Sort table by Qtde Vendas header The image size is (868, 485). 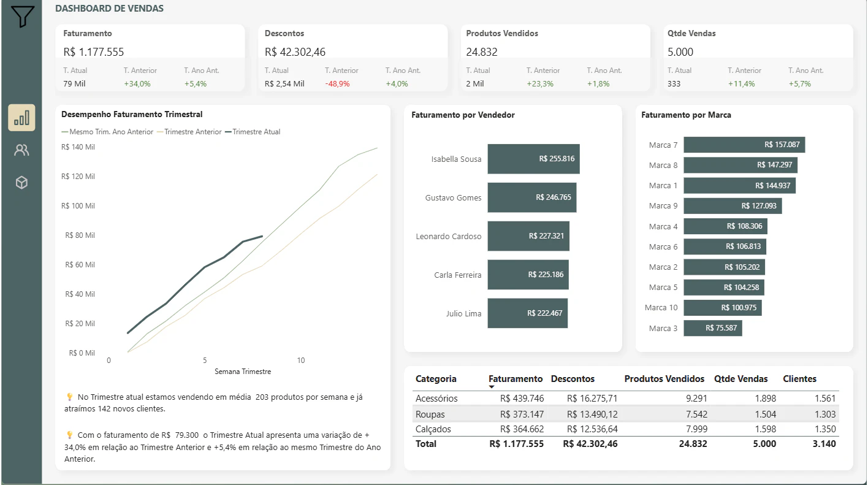pyautogui.click(x=742, y=379)
